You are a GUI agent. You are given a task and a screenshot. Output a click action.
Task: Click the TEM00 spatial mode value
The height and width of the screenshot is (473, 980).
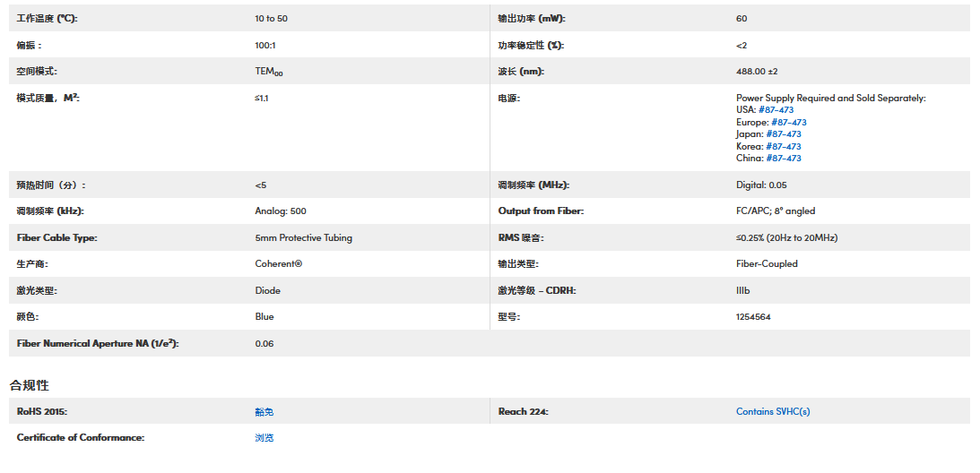point(269,72)
